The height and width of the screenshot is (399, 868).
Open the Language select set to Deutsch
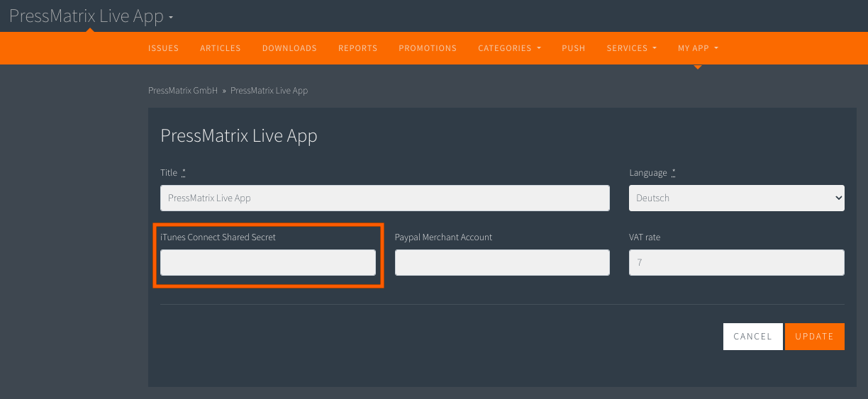pos(737,198)
